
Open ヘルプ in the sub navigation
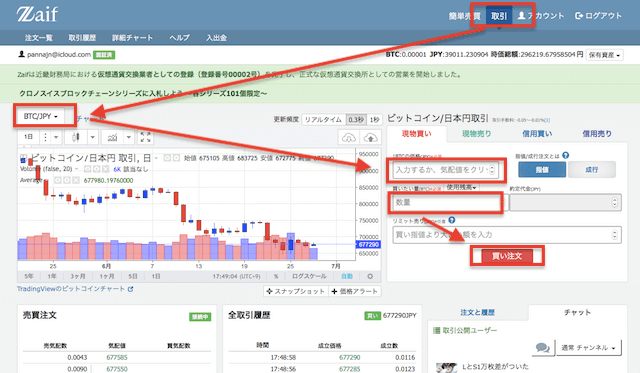[x=180, y=38]
